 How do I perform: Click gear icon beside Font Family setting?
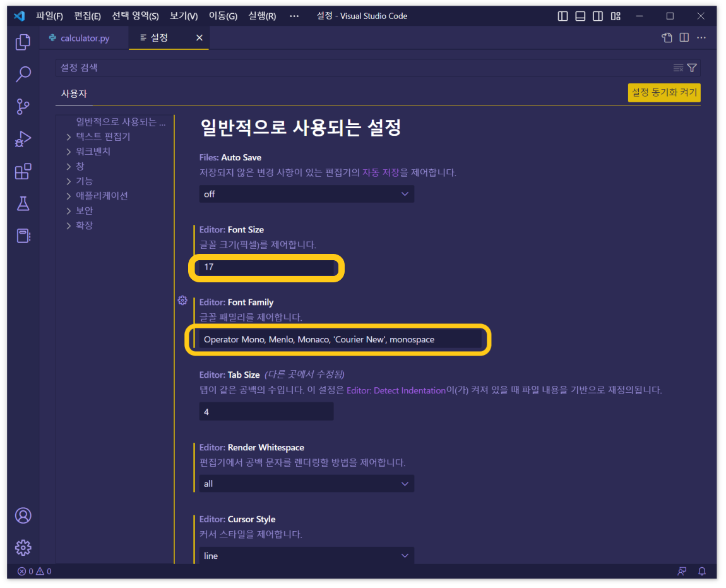(182, 301)
